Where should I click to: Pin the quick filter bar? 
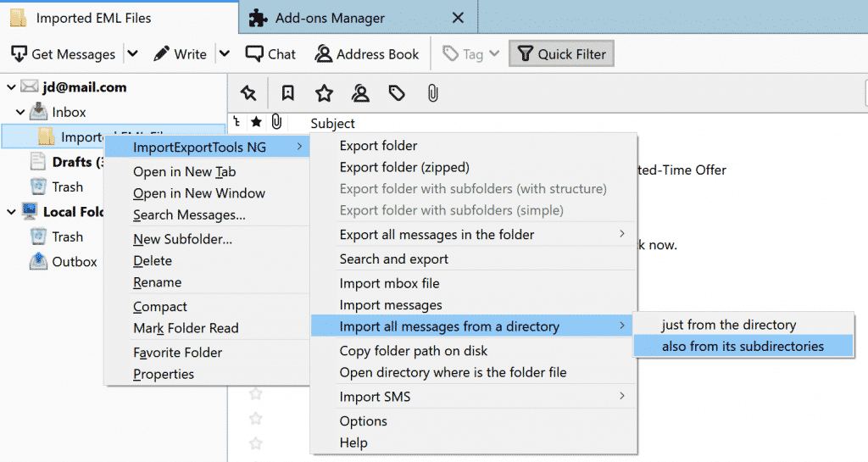click(x=248, y=93)
